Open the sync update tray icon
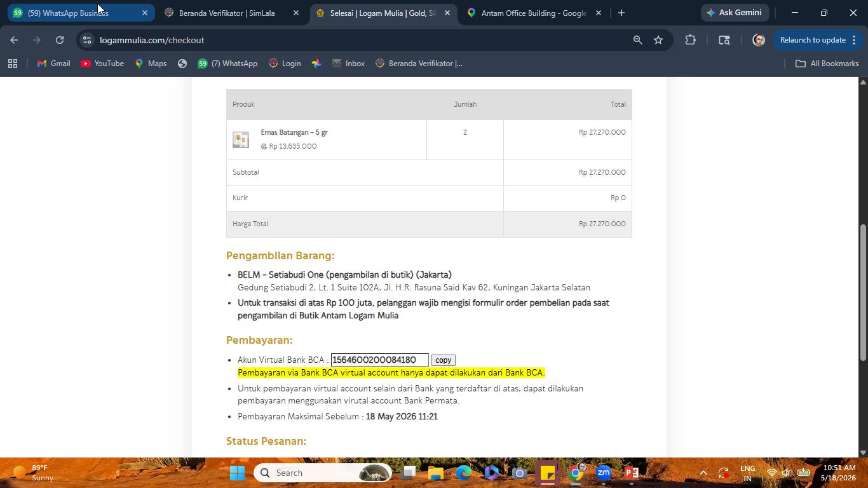The width and height of the screenshot is (868, 488). [724, 473]
